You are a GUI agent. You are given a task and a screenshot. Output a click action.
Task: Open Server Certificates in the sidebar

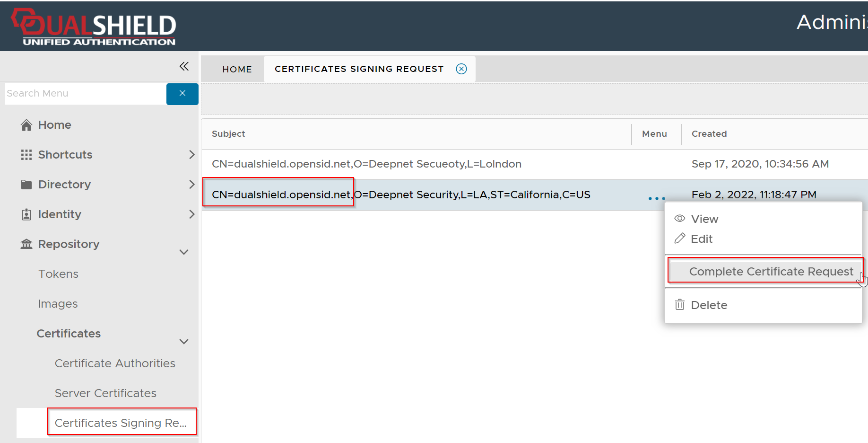point(105,393)
